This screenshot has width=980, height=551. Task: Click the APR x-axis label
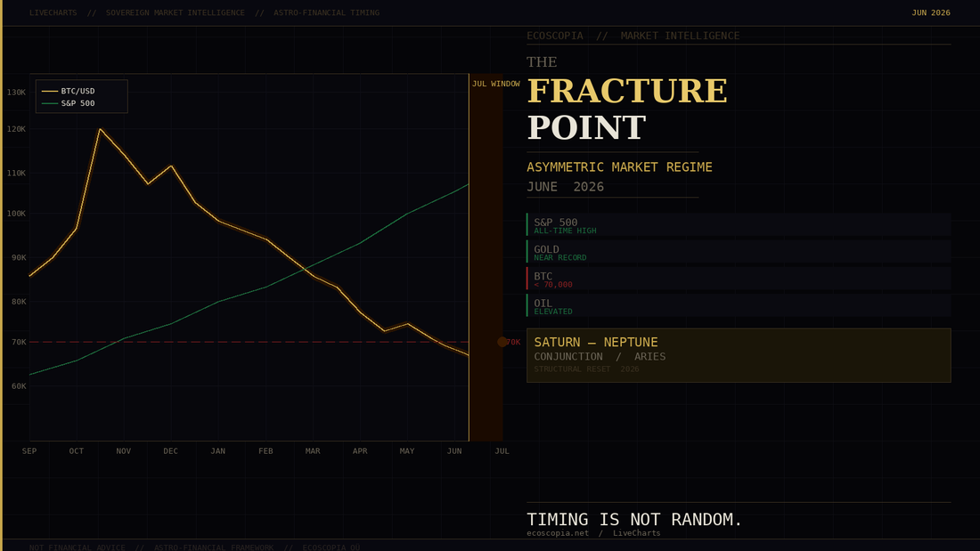[x=360, y=451]
